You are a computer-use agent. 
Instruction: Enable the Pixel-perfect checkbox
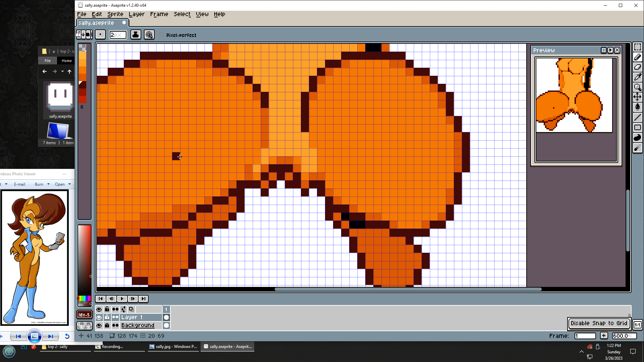click(x=161, y=35)
